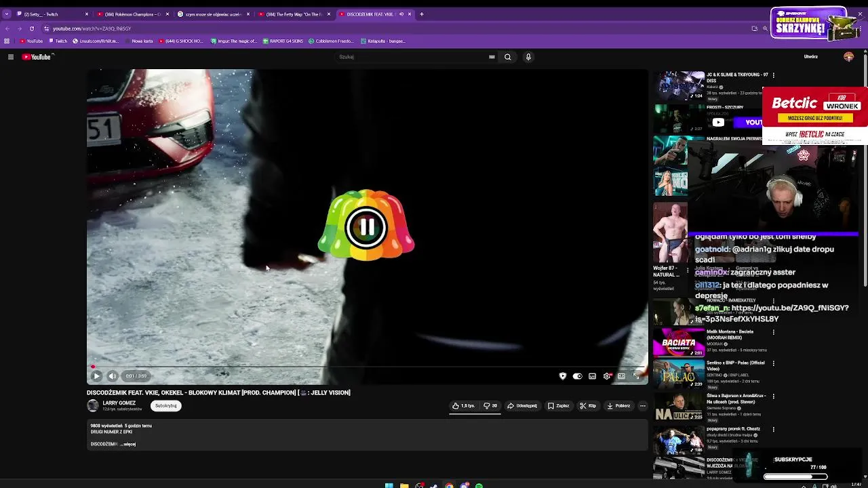Reload the page
Screen dimensions: 868x488
pos(31,28)
